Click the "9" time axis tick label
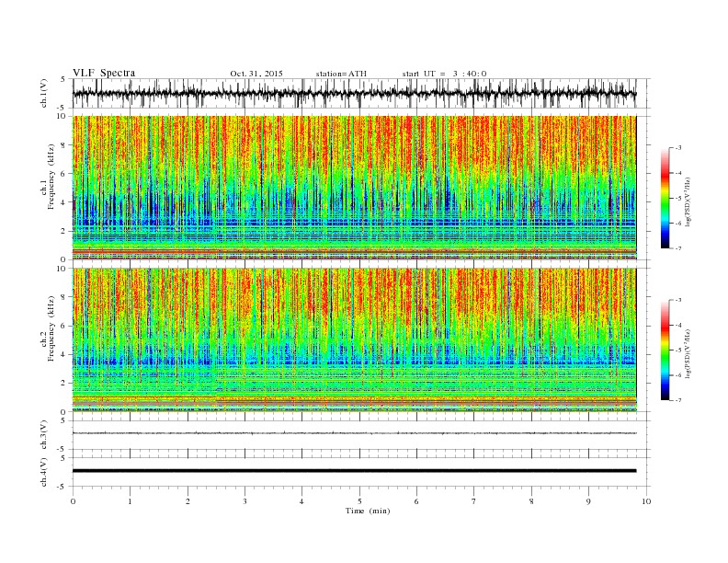Screen dimensions: 728x563 pos(588,501)
